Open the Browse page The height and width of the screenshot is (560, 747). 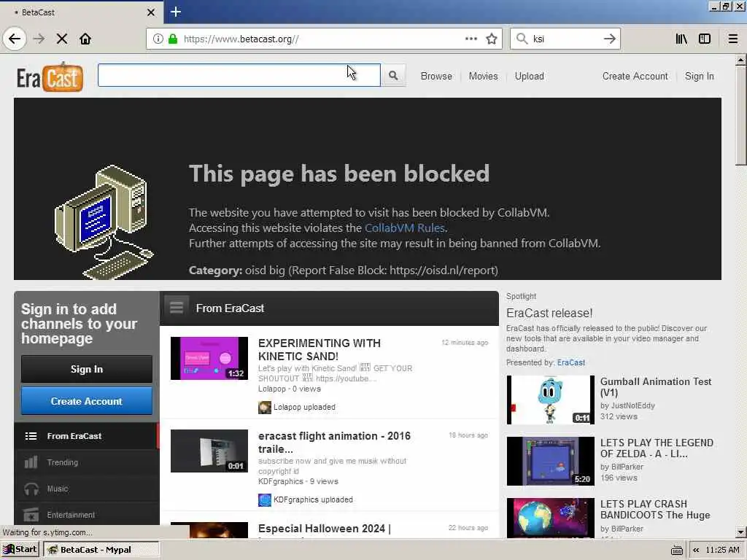(436, 76)
